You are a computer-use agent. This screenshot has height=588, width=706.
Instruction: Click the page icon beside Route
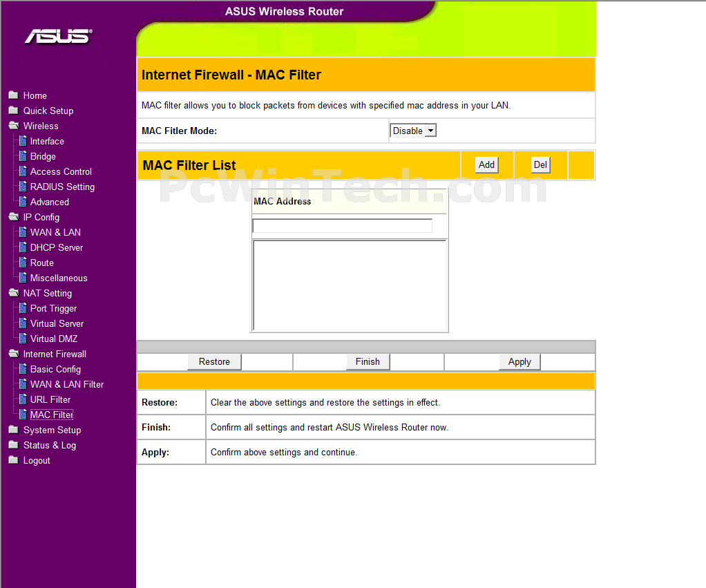pyautogui.click(x=23, y=263)
